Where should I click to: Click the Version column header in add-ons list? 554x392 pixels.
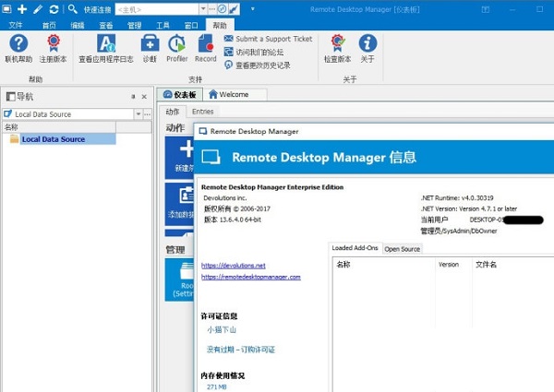[453, 265]
